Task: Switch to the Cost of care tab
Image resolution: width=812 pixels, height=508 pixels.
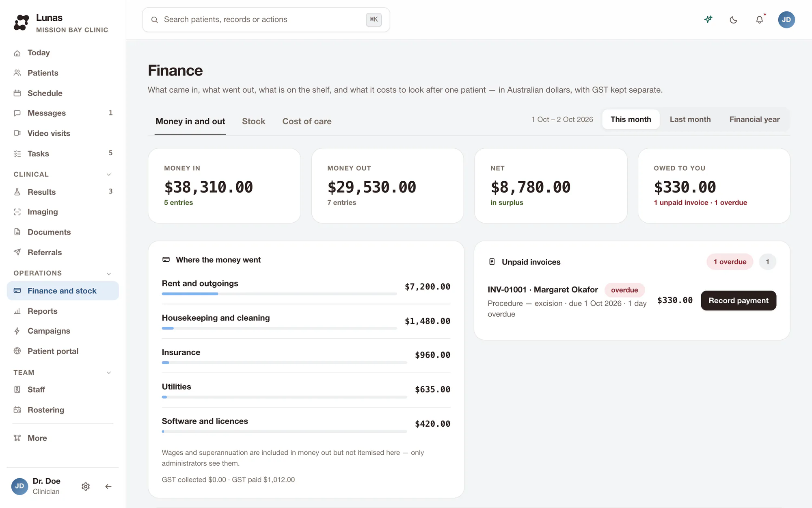Action: tap(307, 122)
